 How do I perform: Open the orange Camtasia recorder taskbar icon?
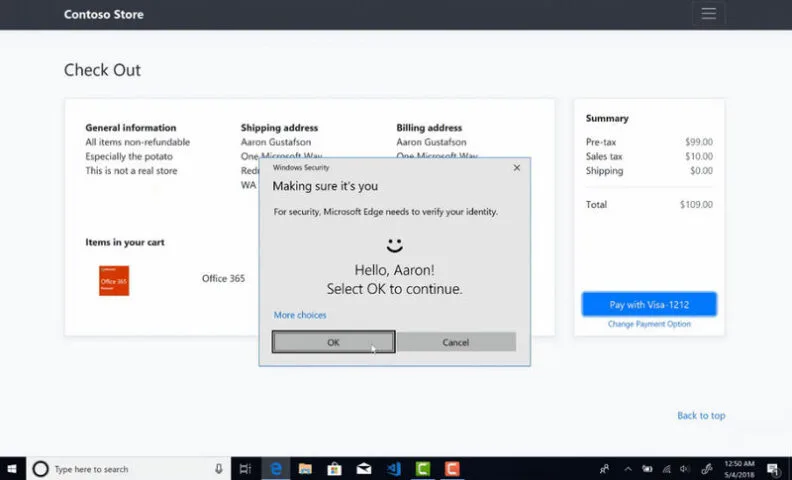452,469
